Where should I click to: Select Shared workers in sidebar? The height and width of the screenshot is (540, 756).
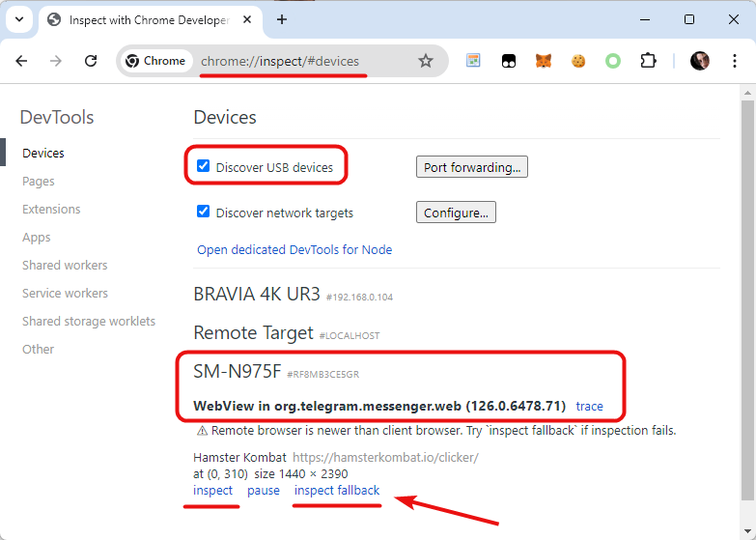[65, 266]
